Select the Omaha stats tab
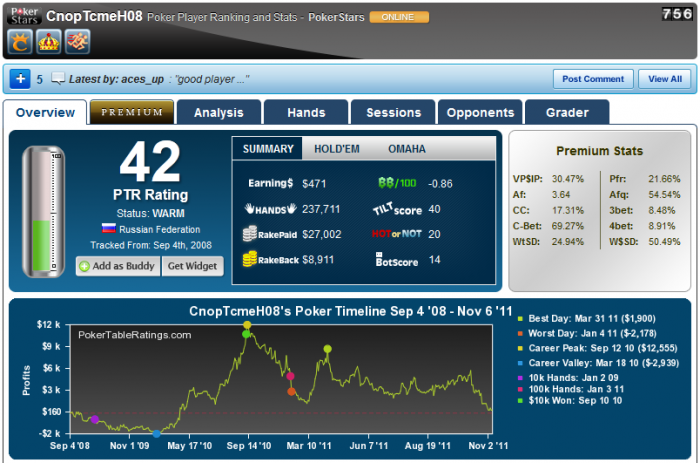The width and height of the screenshot is (700, 463). [407, 149]
